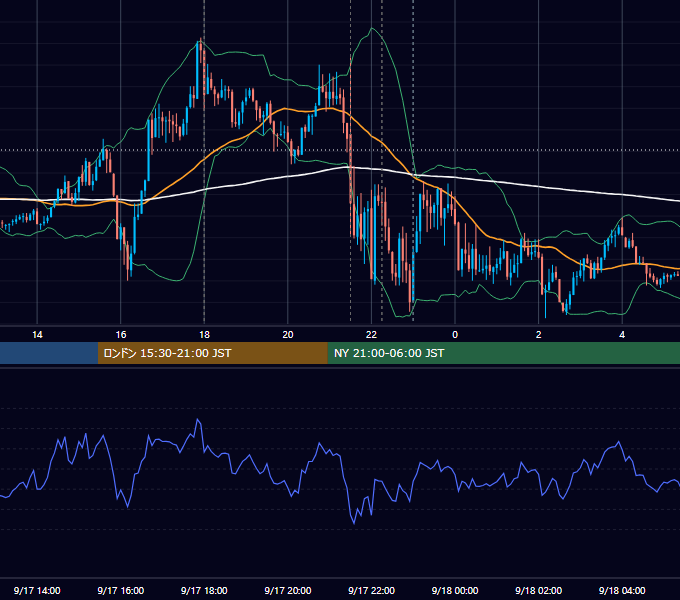Click the 9/18 00:00 date label

[x=455, y=590]
